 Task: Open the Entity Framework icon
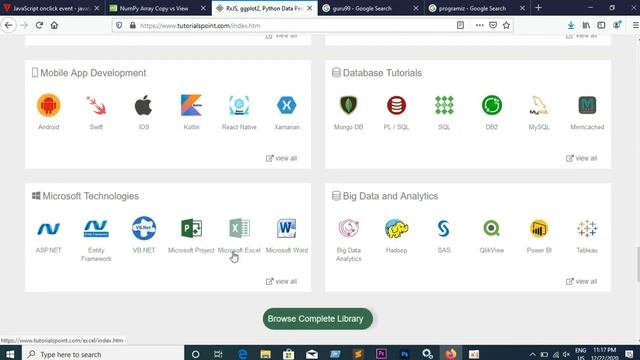(x=96, y=229)
